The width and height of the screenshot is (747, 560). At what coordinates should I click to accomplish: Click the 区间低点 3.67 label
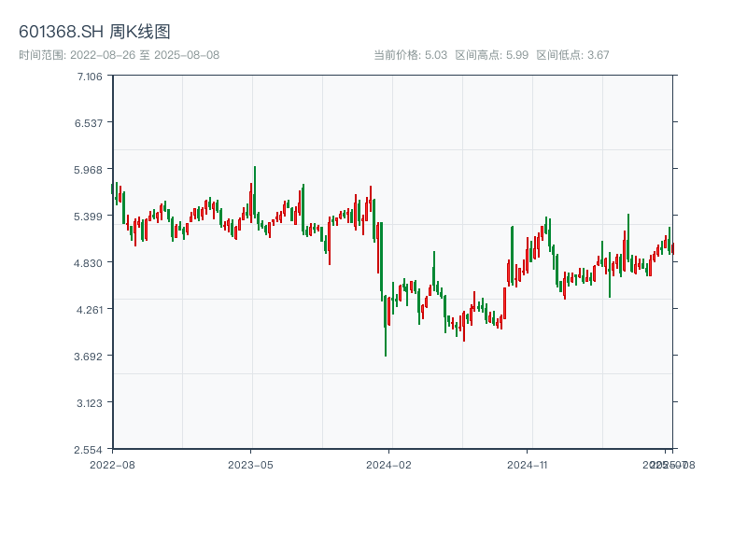(572, 55)
